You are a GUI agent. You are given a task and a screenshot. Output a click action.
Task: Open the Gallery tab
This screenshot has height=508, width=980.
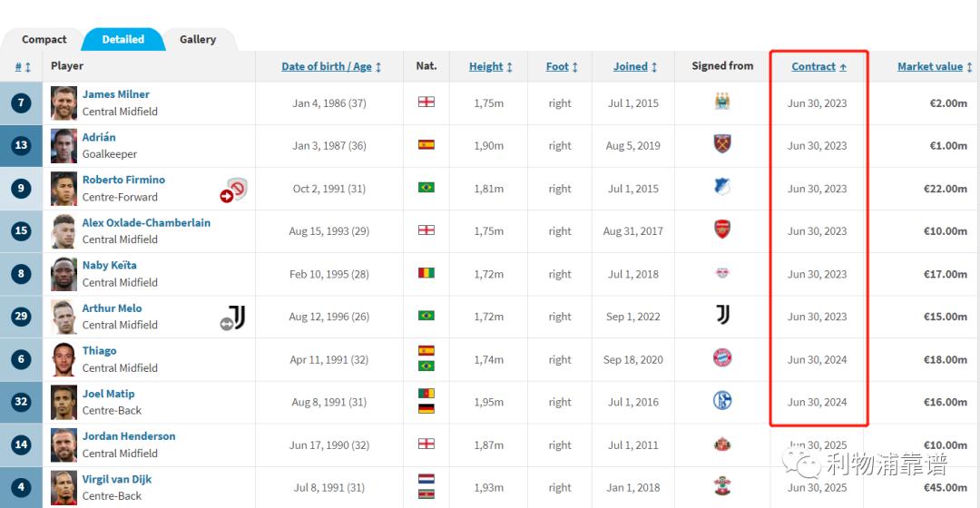tap(198, 40)
